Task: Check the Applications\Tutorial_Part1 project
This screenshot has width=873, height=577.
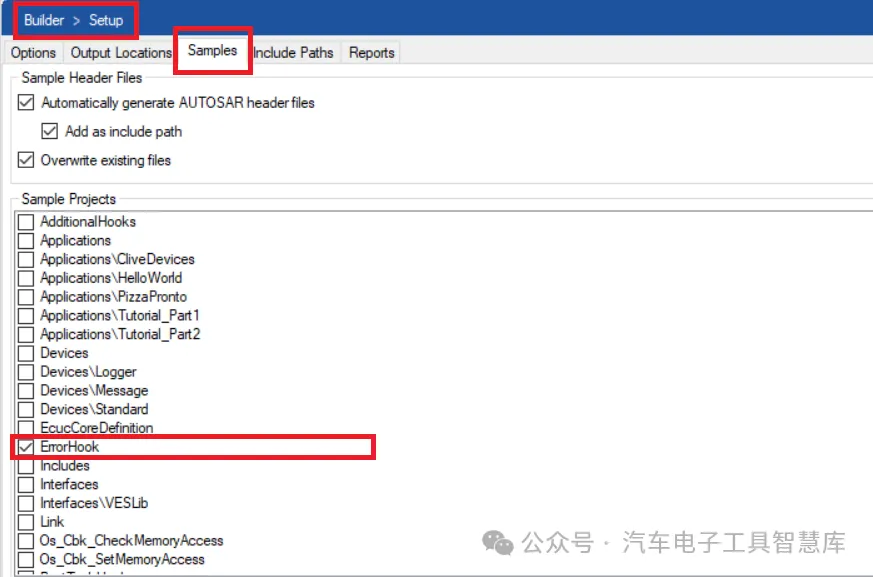Action: point(25,315)
